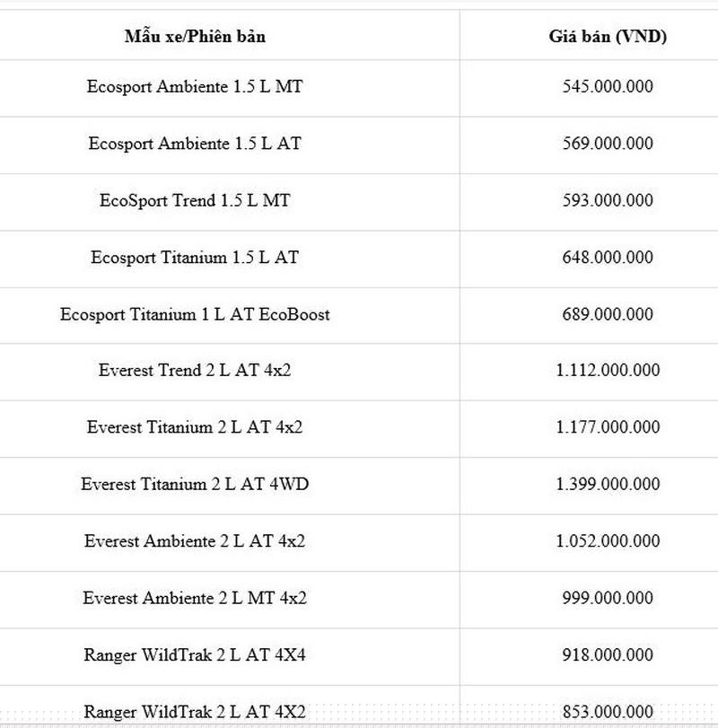Screen dimensions: 718x728
Task: Select Everest Ambiente 2 L MT 4x2 entry
Action: coord(195,598)
